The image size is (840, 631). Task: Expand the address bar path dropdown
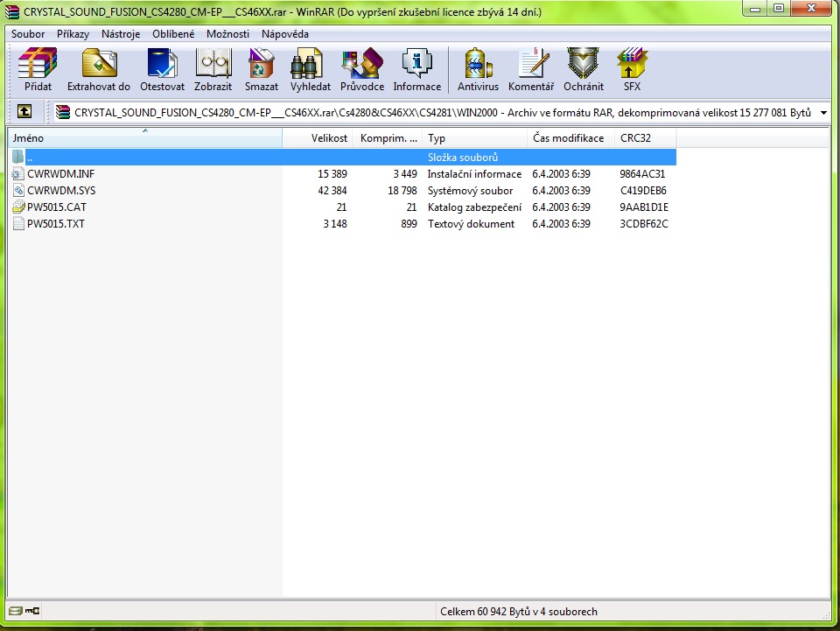click(x=824, y=113)
